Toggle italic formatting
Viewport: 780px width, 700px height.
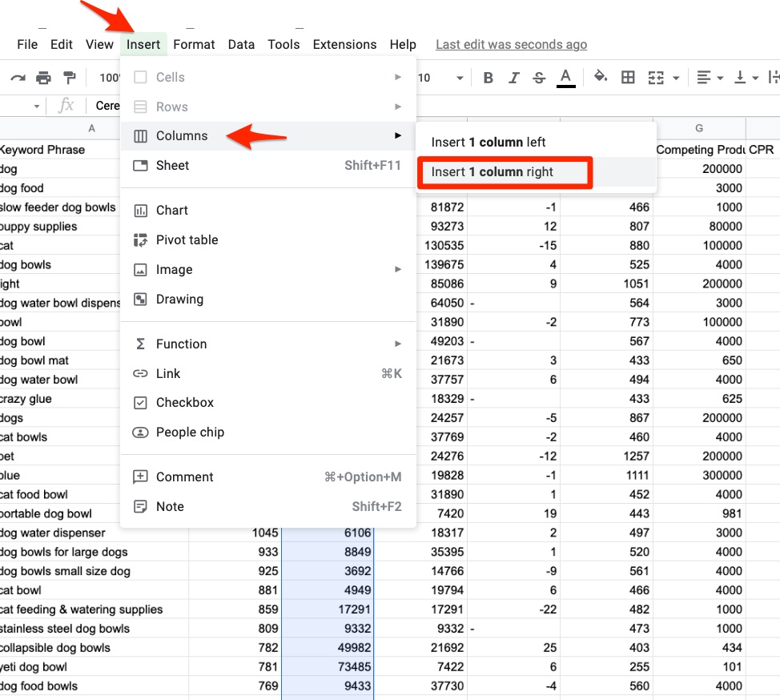coord(514,78)
